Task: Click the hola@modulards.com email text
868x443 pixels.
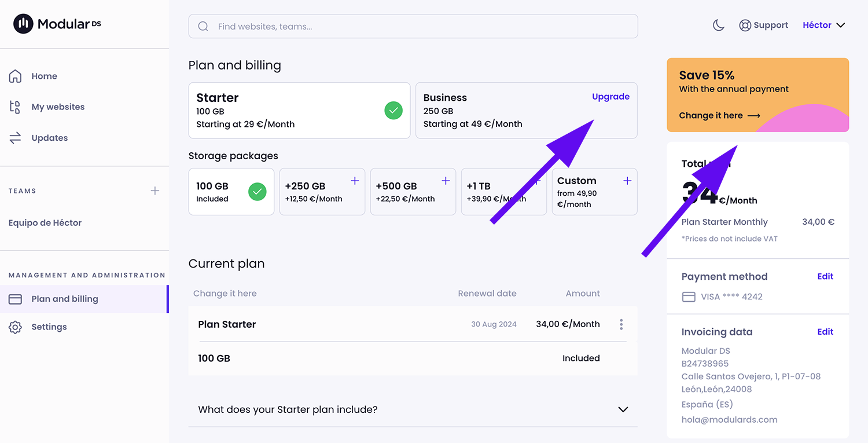Action: [729, 419]
